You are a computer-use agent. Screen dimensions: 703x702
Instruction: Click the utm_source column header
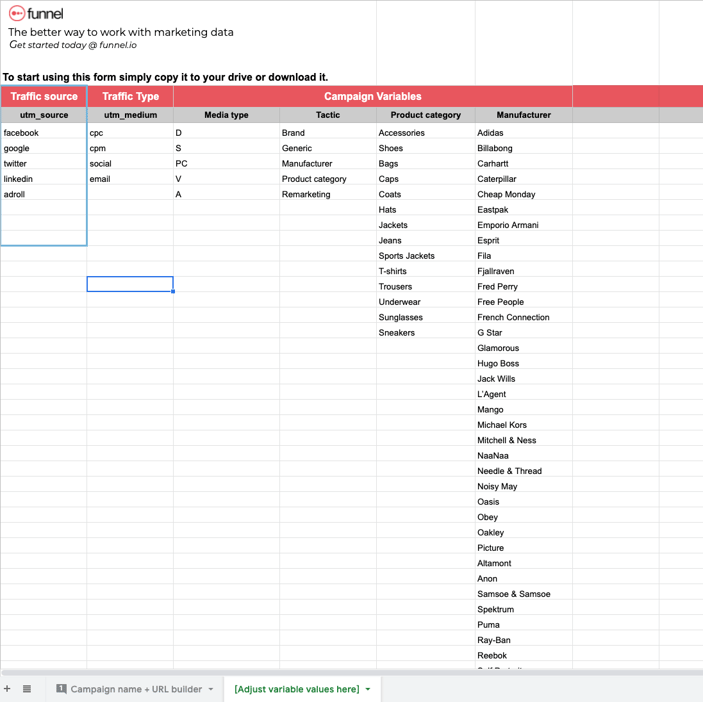pyautogui.click(x=44, y=115)
